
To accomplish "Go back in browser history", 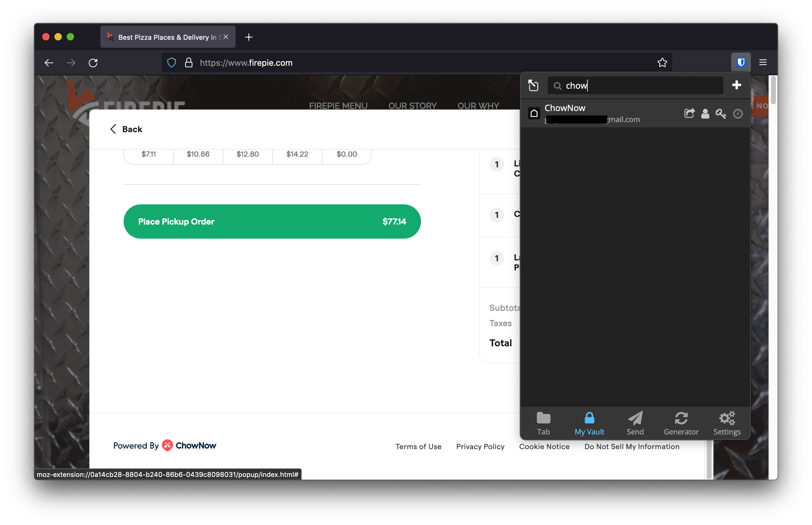I will (49, 63).
